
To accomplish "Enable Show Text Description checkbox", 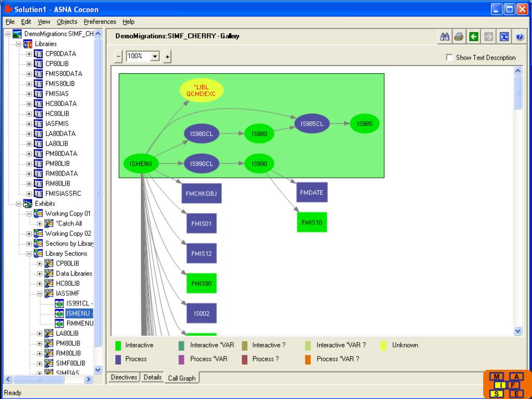I will coord(449,57).
